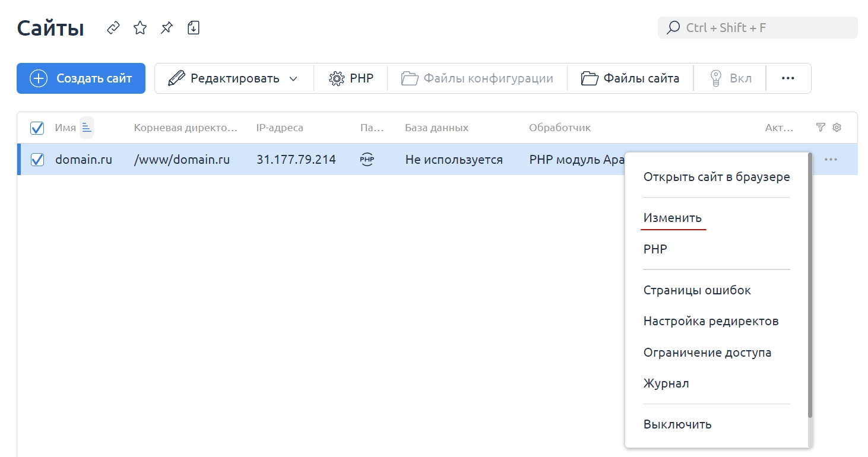Click the Вкл lightbulb button

(731, 78)
